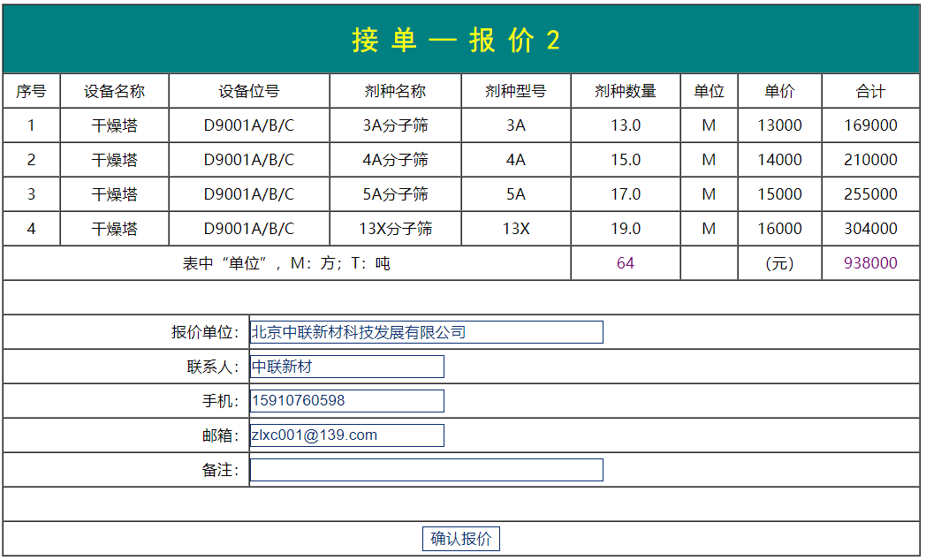The height and width of the screenshot is (560, 926).
Task: Select the 邮箱 email input field
Action: pyautogui.click(x=346, y=435)
